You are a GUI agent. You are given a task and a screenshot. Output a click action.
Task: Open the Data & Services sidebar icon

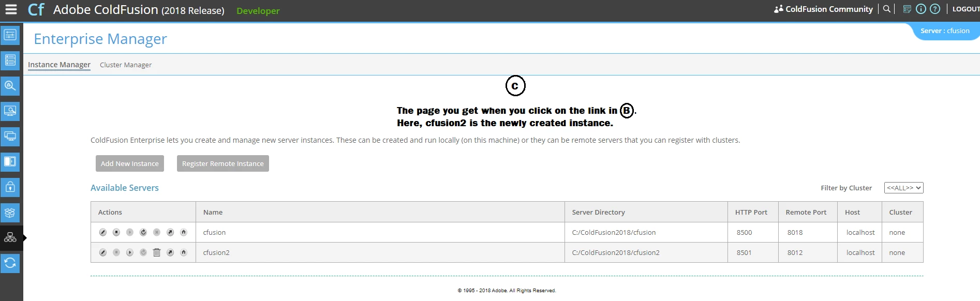10,60
